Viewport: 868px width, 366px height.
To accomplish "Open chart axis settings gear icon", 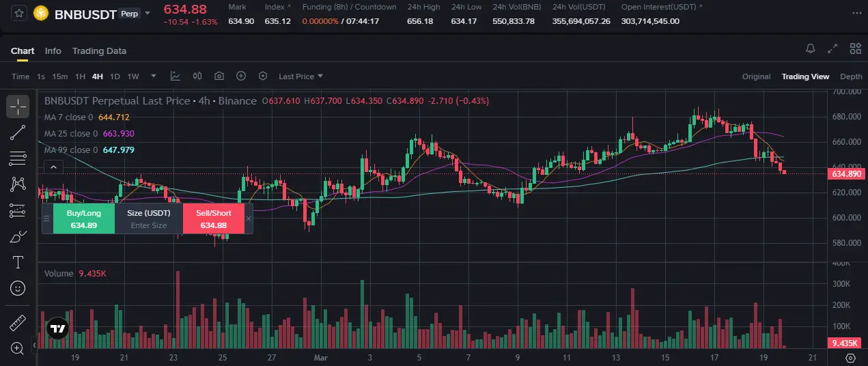I will 850,358.
